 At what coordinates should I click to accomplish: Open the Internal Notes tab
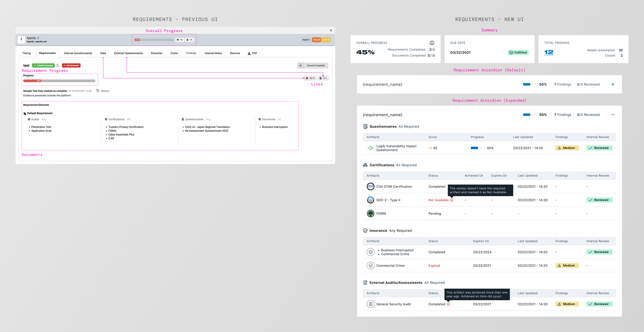tap(213, 53)
